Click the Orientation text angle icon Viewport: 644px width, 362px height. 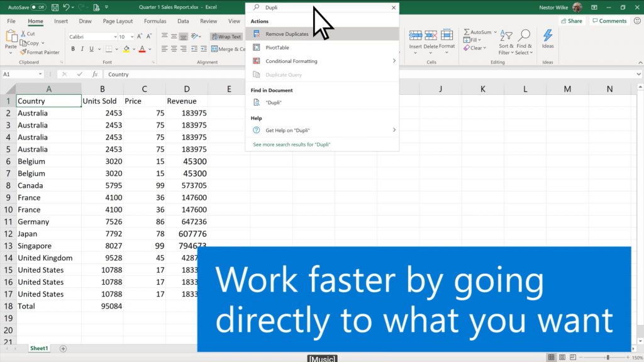click(x=195, y=36)
